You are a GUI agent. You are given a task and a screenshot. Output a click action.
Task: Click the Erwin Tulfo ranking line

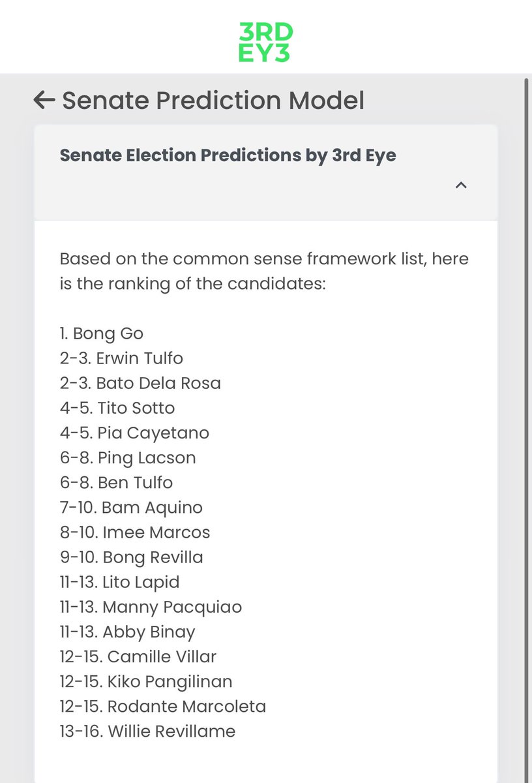pos(121,358)
